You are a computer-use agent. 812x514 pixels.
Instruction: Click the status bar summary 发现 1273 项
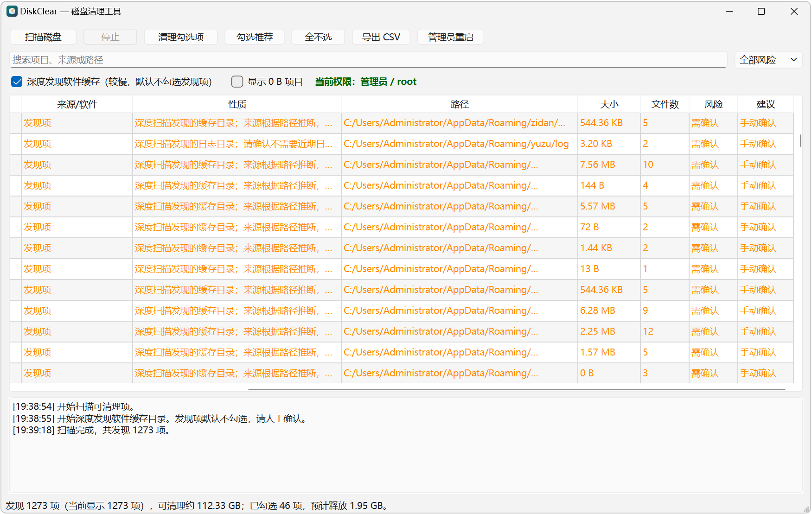(x=197, y=506)
